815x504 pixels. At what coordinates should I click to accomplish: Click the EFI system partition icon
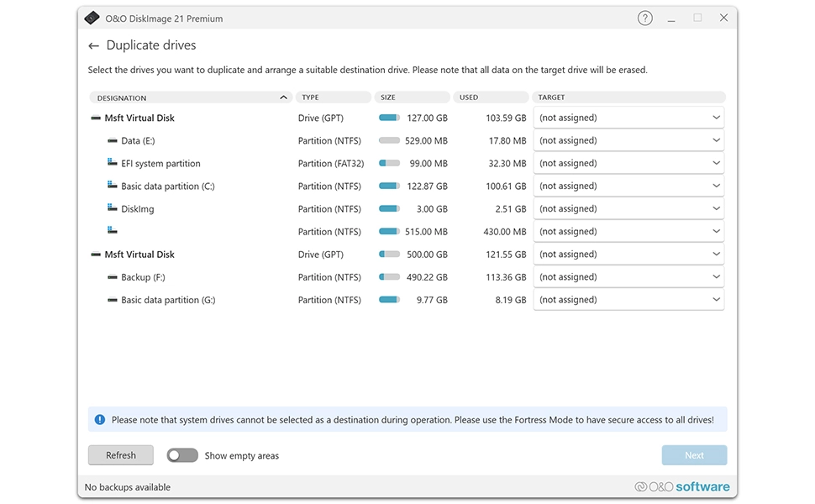point(110,163)
